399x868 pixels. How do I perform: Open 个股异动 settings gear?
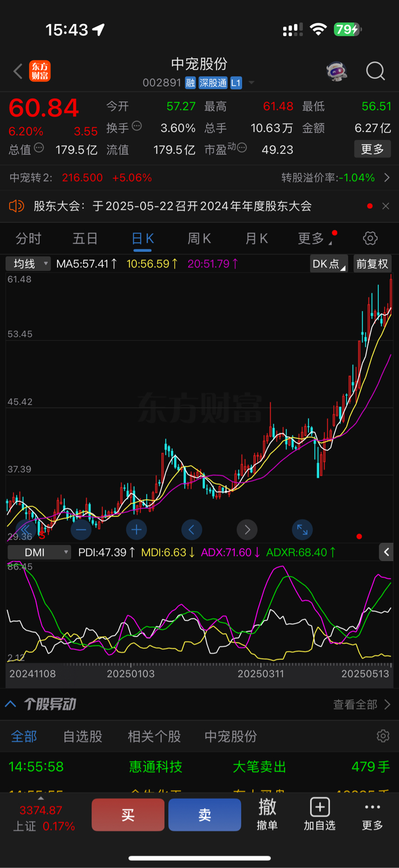(x=383, y=736)
